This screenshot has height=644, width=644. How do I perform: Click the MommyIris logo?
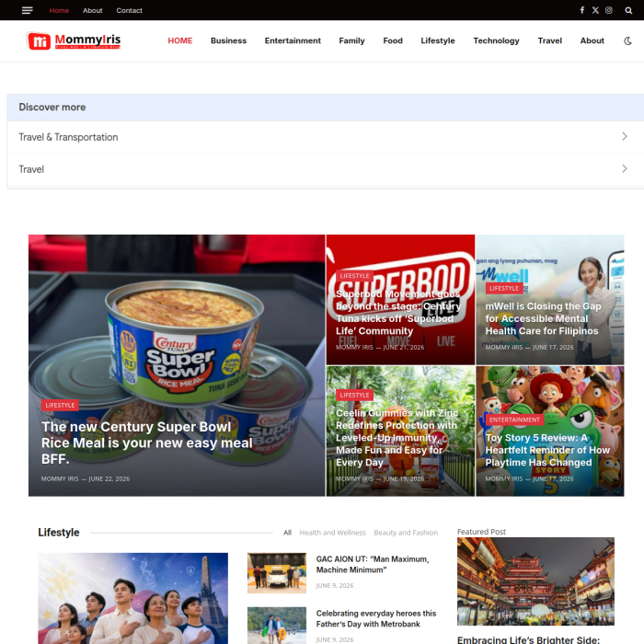tap(73, 40)
